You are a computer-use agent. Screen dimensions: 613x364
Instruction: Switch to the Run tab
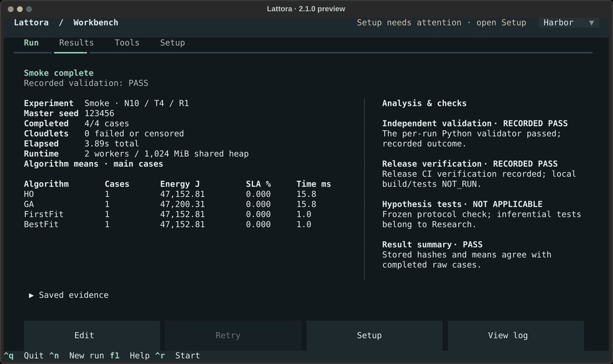[x=31, y=43]
